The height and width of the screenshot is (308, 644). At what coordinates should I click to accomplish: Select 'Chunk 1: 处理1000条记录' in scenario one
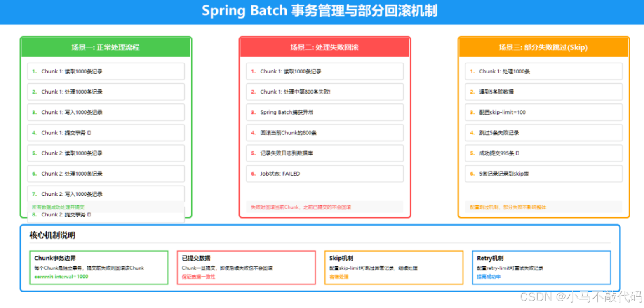click(x=106, y=92)
